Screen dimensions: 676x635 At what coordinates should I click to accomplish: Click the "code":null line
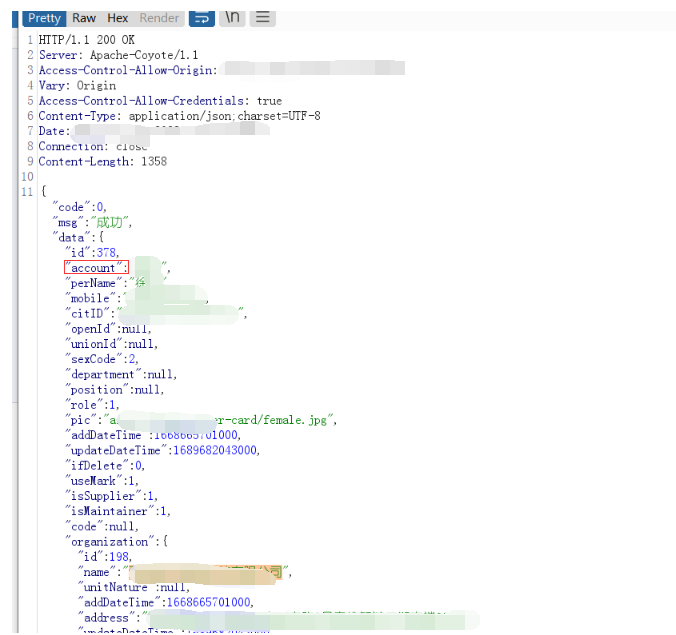coord(102,526)
